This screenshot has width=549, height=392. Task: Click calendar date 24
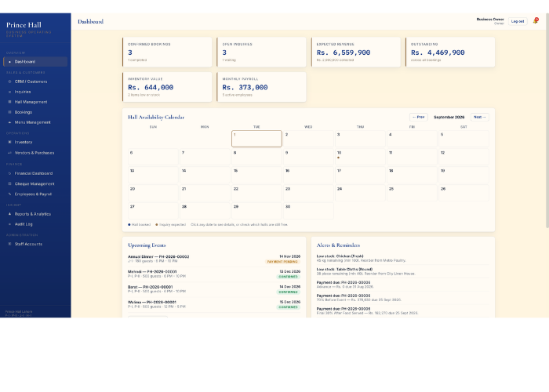360,193
